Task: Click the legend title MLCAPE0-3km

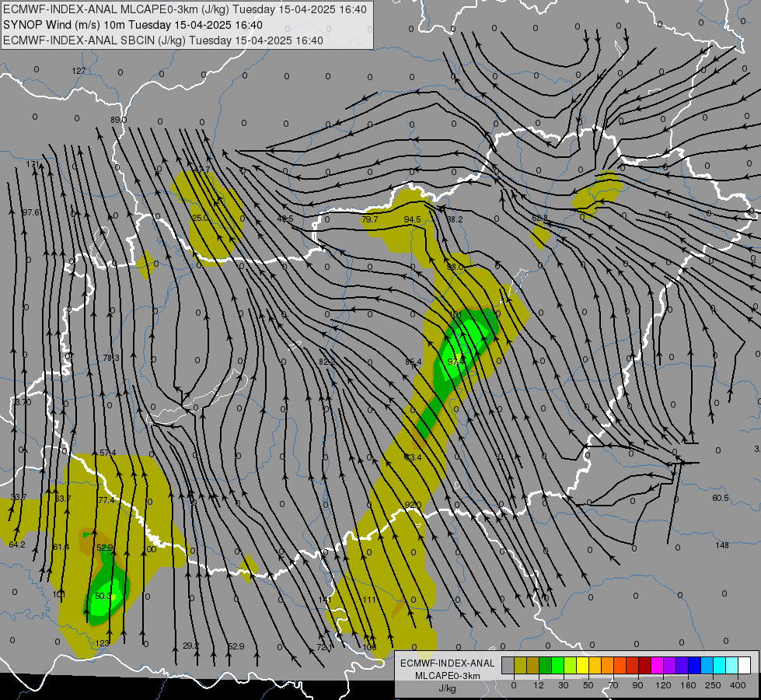Action: click(448, 676)
